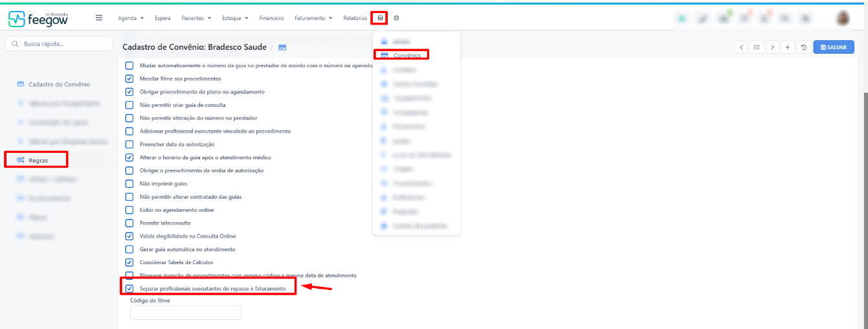Check Adicionar profissional executante vinculado ao procedimento
The image size is (868, 329).
pos(129,131)
